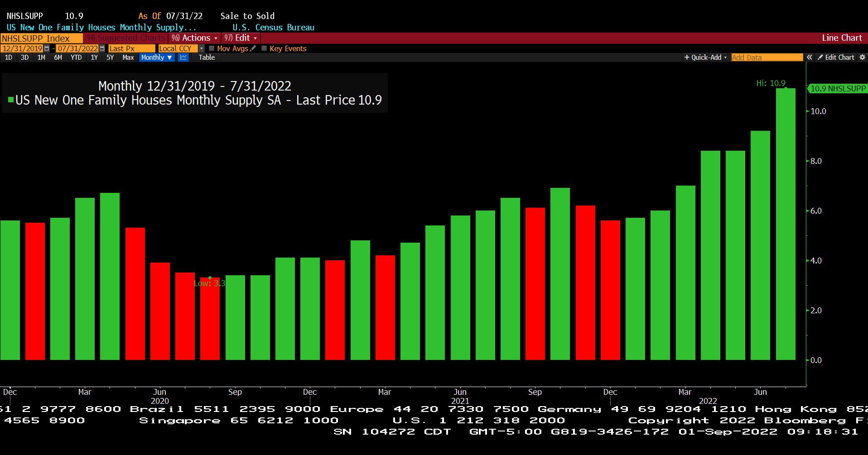Viewport: 868px width, 455px height.
Task: Click the 'Sale to Sold' text
Action: click(247, 16)
